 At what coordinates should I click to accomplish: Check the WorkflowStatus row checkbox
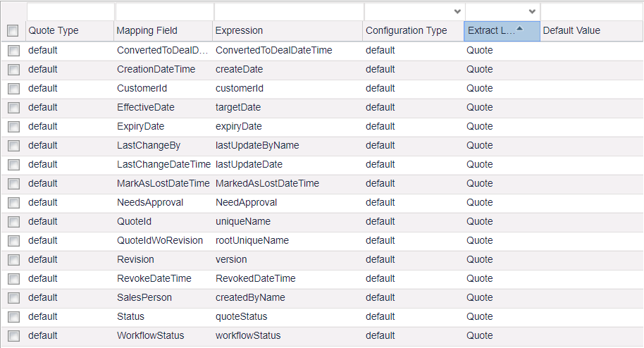coord(13,336)
